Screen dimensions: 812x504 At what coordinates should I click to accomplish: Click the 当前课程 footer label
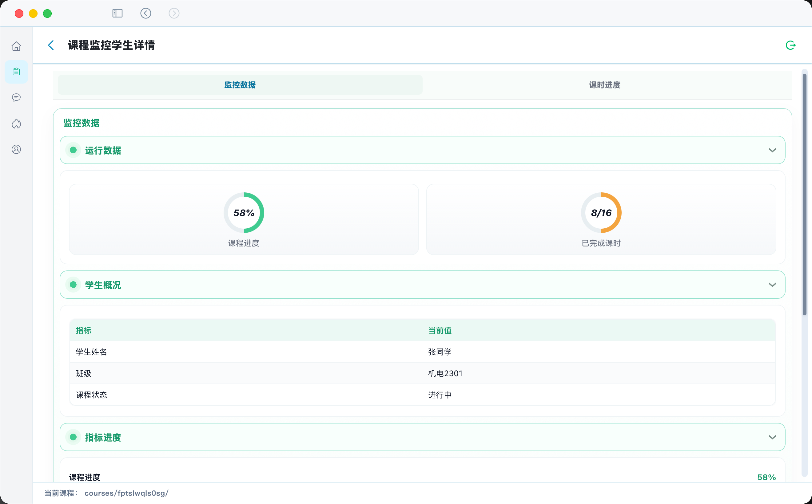click(61, 493)
